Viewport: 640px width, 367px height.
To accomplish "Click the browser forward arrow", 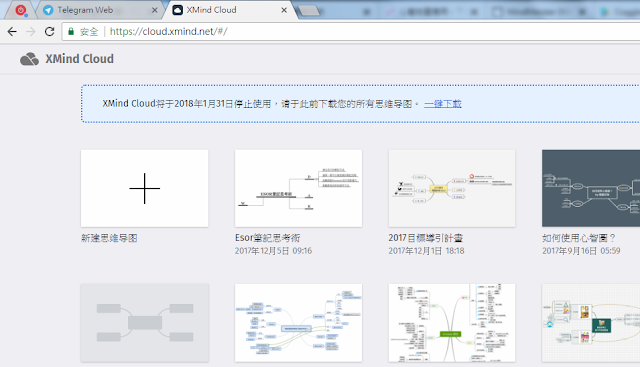I will [31, 31].
